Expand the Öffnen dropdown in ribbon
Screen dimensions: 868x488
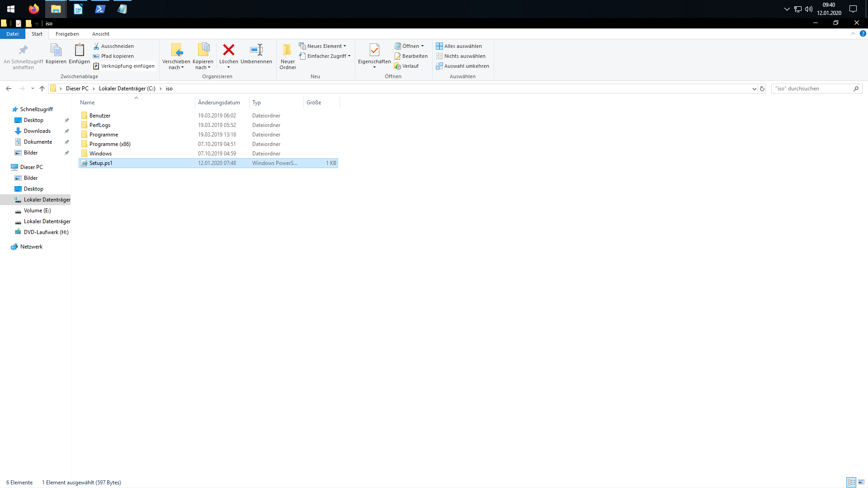pyautogui.click(x=409, y=46)
